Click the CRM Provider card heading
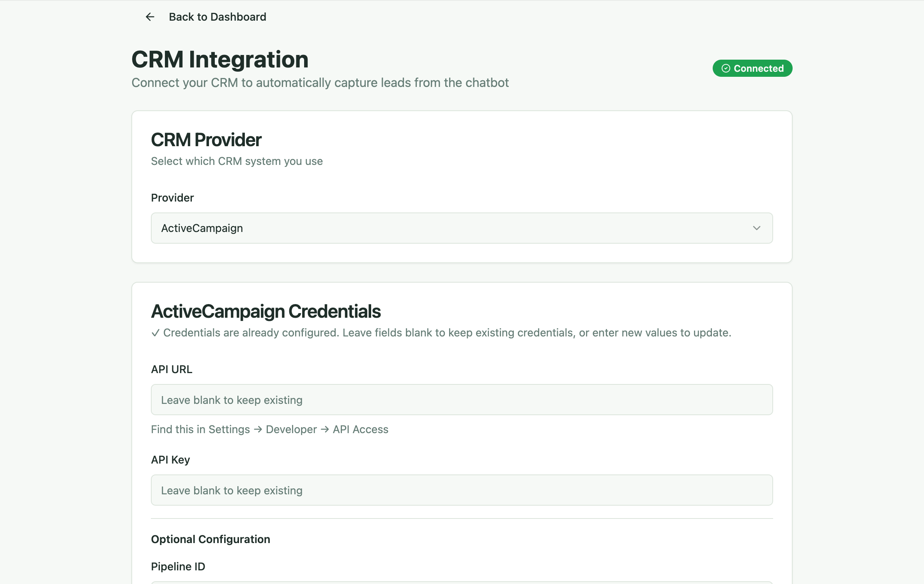The width and height of the screenshot is (924, 584). point(206,140)
